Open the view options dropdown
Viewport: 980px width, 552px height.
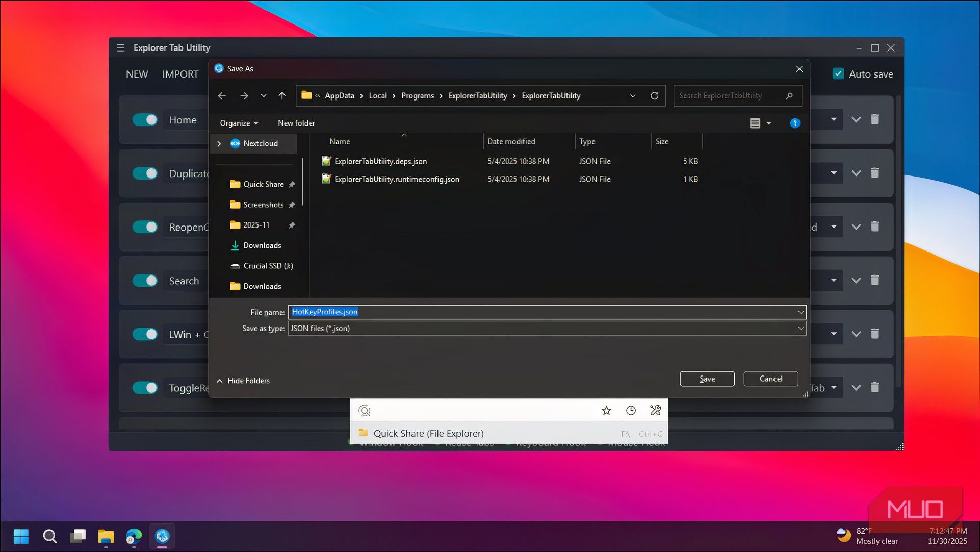tap(769, 123)
